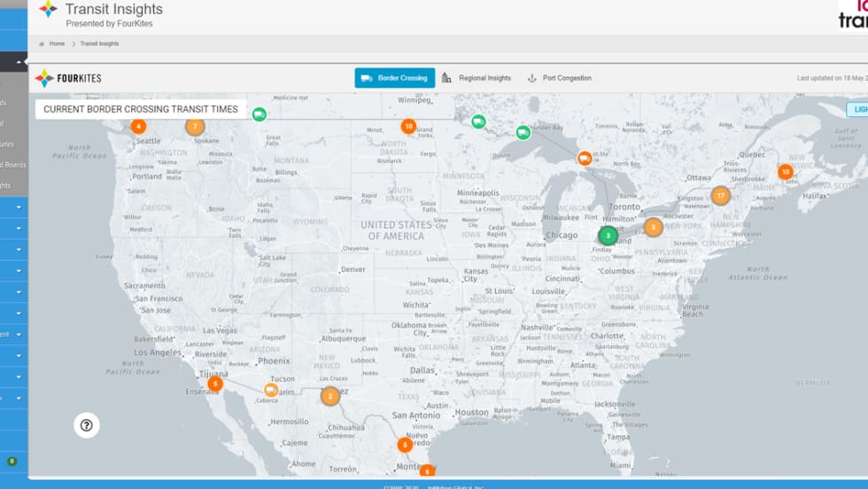Image resolution: width=868 pixels, height=489 pixels.
Task: Open the help question mark icon
Action: (86, 425)
